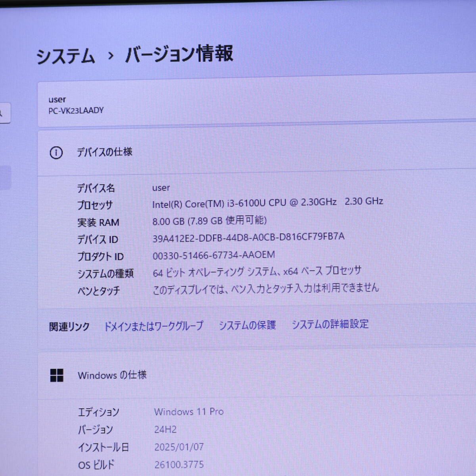Image resolution: width=476 pixels, height=476 pixels.
Task: Expand the Windows の仕様 section header
Action: click(x=257, y=374)
